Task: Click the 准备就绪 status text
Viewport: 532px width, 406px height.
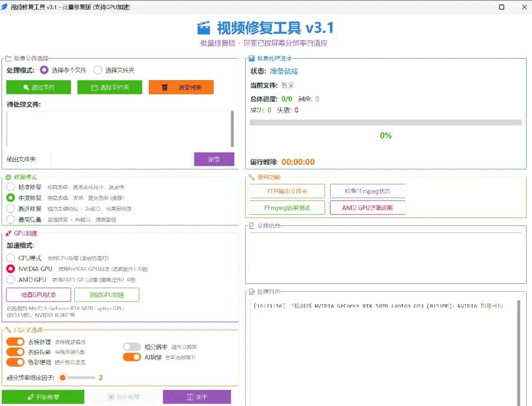Action: point(284,71)
